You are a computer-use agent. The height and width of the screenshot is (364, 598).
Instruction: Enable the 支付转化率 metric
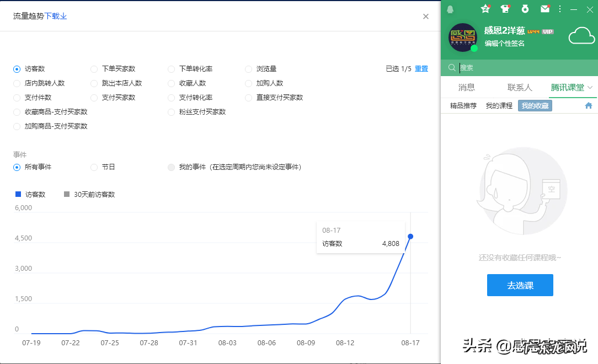pos(171,98)
